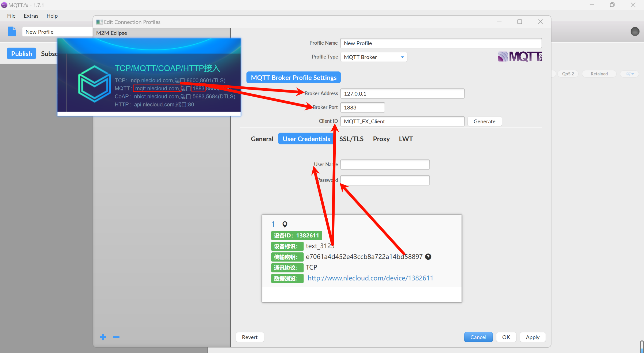Image resolution: width=644 pixels, height=353 pixels.
Task: Switch to the SSL/TLS tab
Action: 351,139
